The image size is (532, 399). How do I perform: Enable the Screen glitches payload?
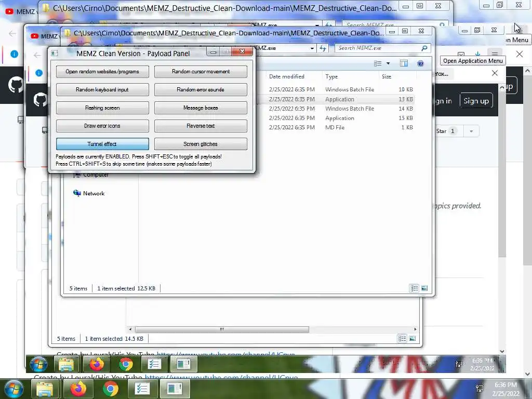click(x=201, y=144)
